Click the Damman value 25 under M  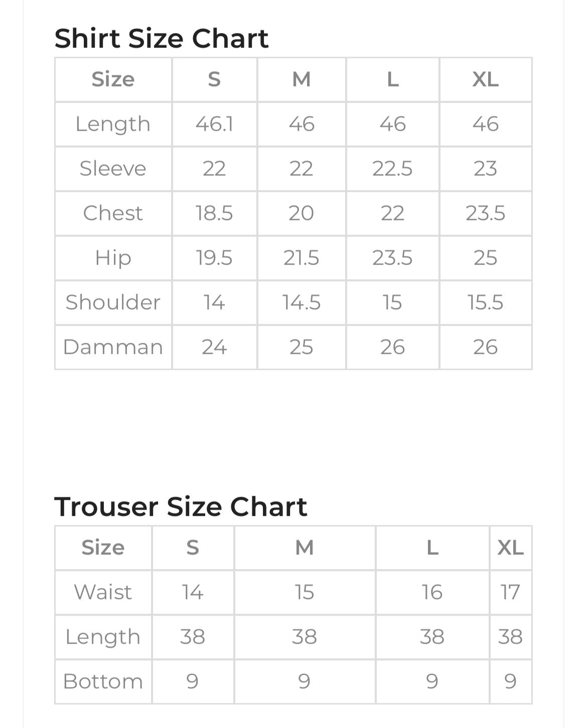[301, 347]
